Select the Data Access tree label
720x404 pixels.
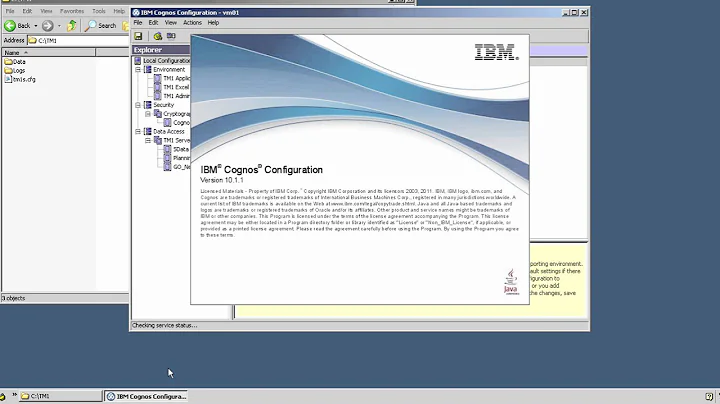pyautogui.click(x=169, y=131)
